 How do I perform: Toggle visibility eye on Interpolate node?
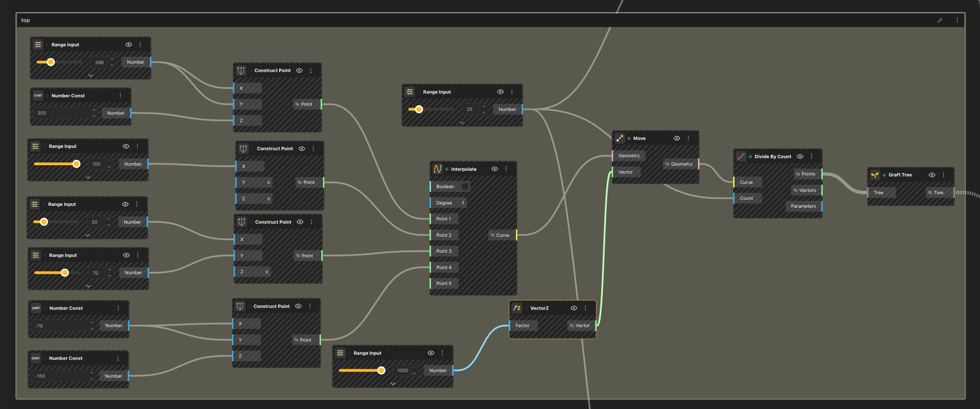coord(495,169)
